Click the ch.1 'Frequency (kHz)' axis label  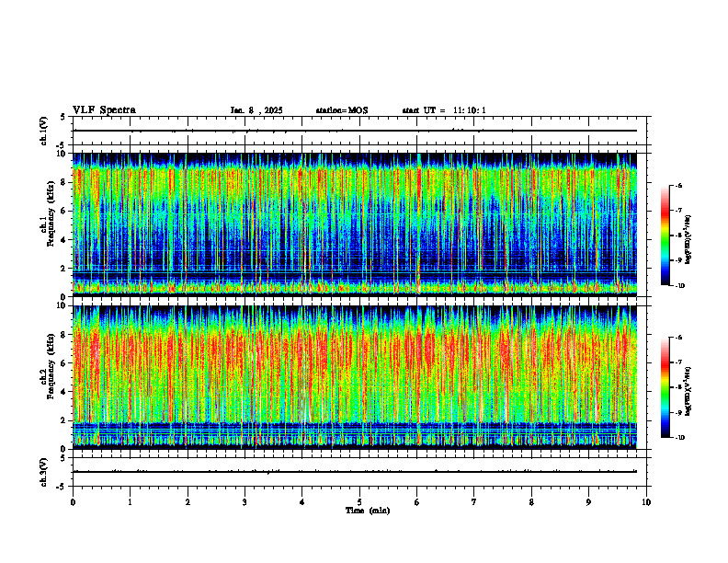point(51,212)
